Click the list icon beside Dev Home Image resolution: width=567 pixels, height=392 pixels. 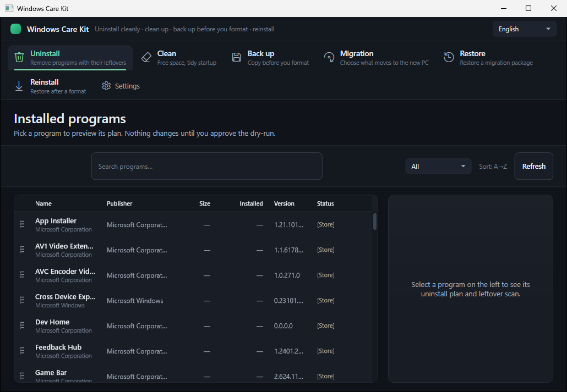pyautogui.click(x=22, y=325)
